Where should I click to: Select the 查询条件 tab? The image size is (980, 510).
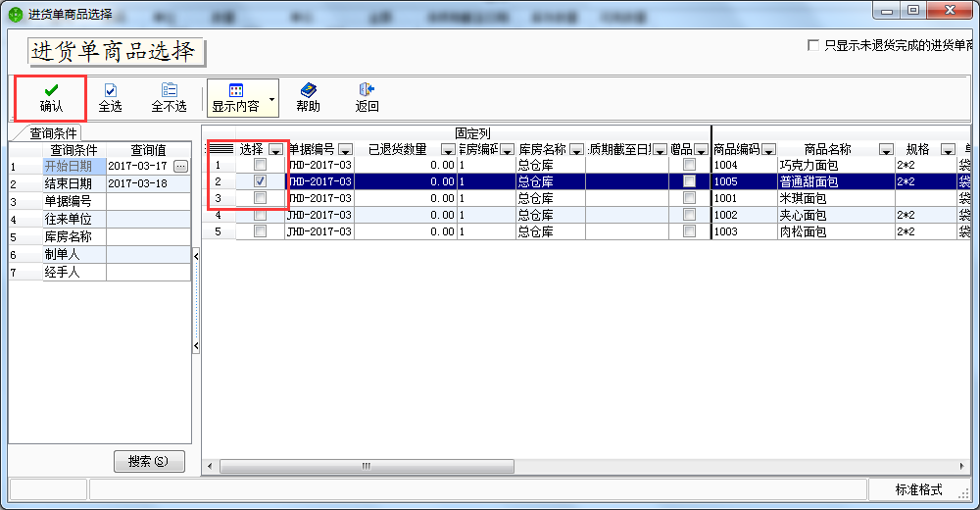pyautogui.click(x=53, y=133)
